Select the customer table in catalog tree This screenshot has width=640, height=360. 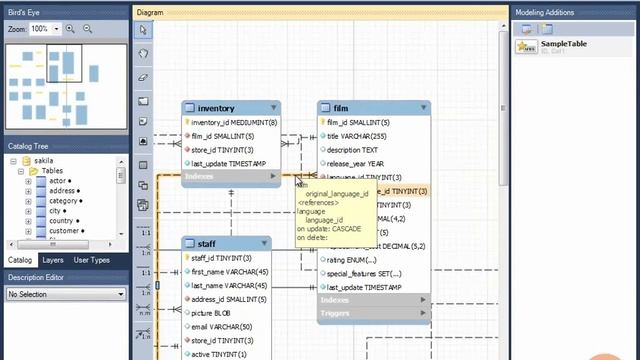point(64,231)
